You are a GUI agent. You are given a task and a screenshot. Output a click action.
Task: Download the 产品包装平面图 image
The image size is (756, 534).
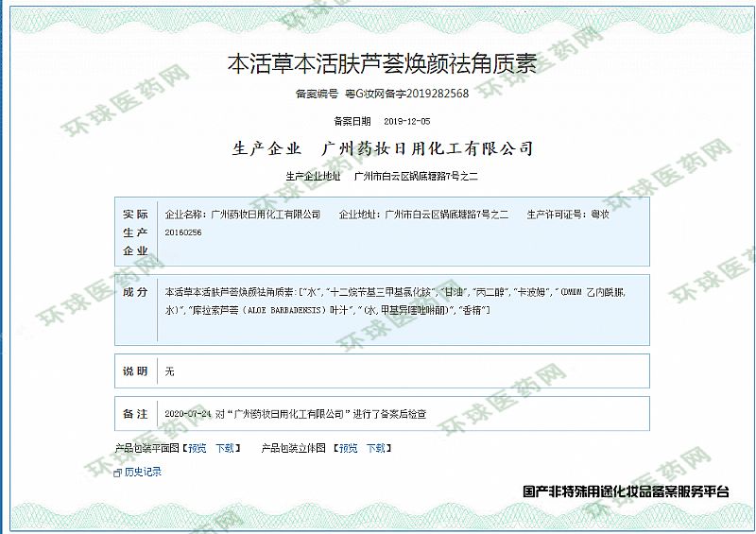click(x=225, y=448)
